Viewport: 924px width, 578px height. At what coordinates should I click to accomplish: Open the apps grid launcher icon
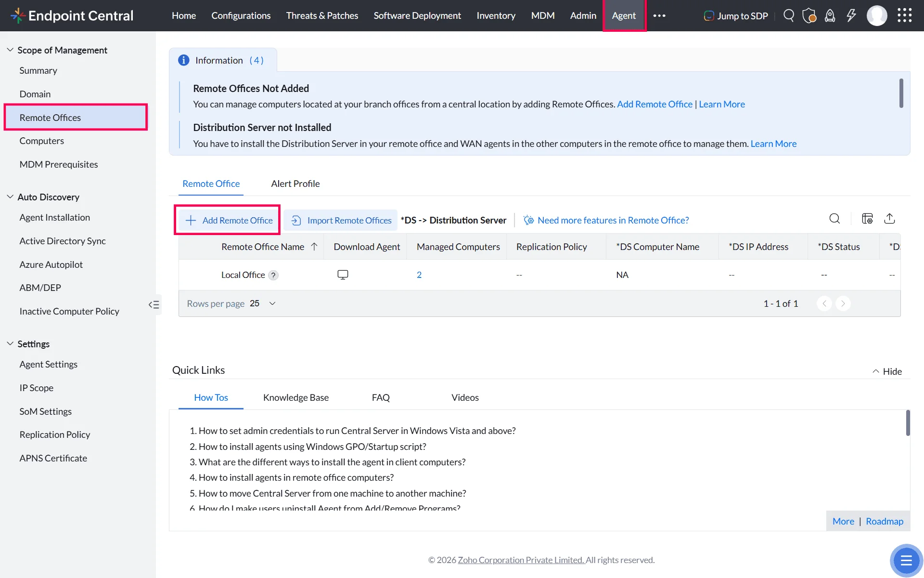905,15
